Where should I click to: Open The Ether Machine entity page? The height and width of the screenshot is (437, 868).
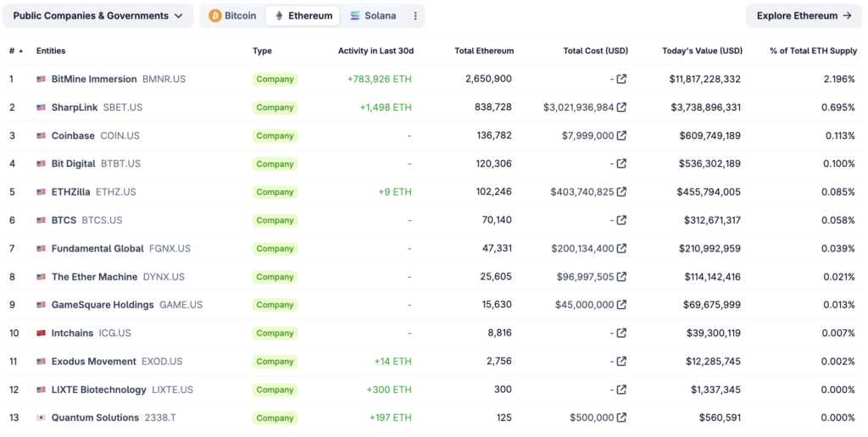[x=94, y=277]
